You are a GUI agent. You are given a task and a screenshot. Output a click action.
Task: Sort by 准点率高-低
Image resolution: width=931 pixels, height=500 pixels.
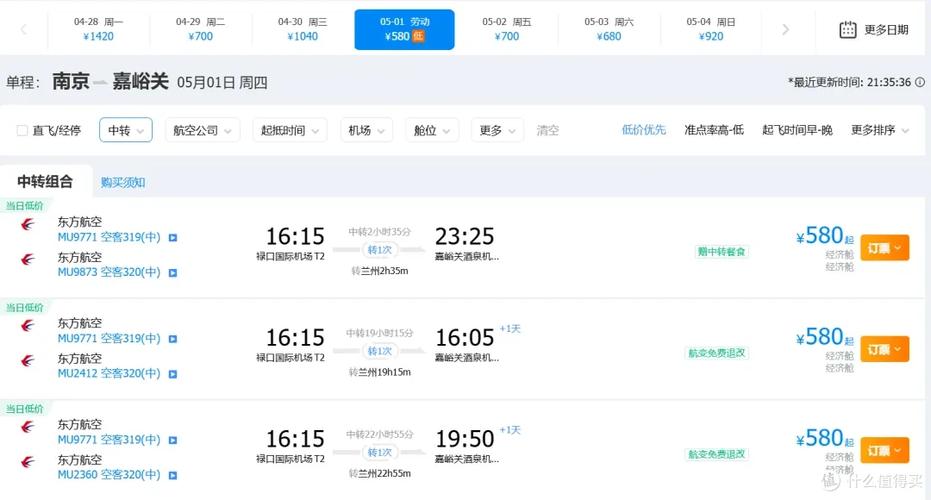[714, 129]
